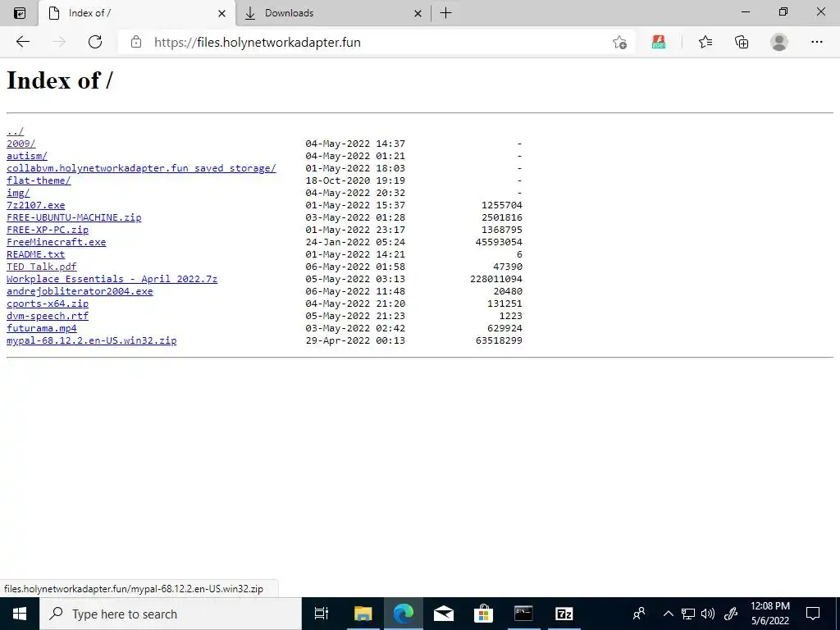
Task: Open dvm-speech.rtf
Action: (x=48, y=316)
